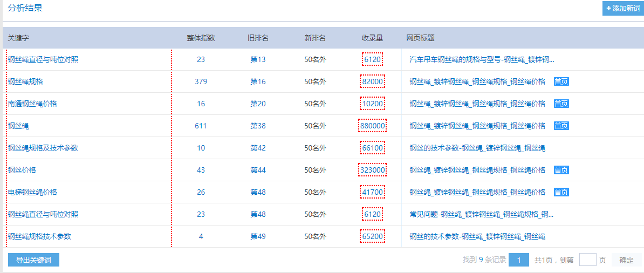Click old rank 第44
Viewport: 644px width, 273px height.
[258, 170]
